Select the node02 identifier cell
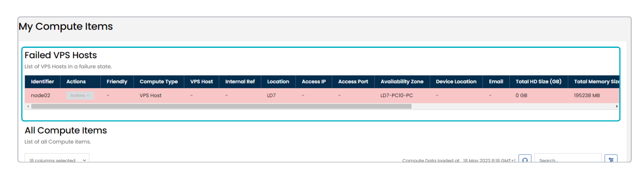This screenshot has width=644, height=176. click(41, 95)
